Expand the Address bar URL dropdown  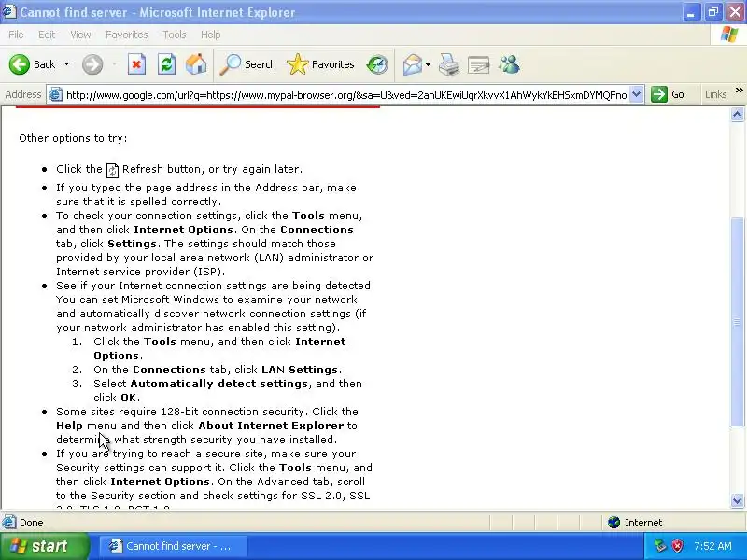[x=637, y=94]
